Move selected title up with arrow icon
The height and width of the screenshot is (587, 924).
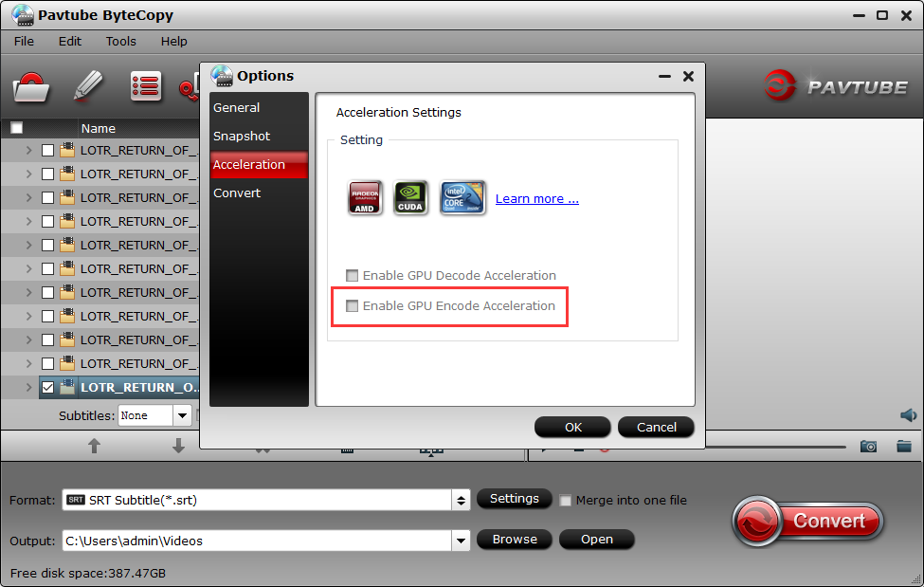[x=94, y=446]
